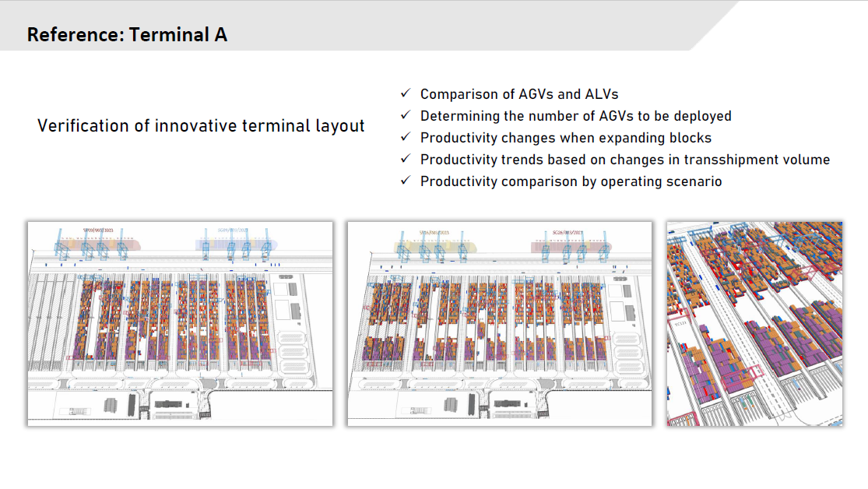
Task: Select the middle terminal layout image
Action: pyautogui.click(x=499, y=323)
